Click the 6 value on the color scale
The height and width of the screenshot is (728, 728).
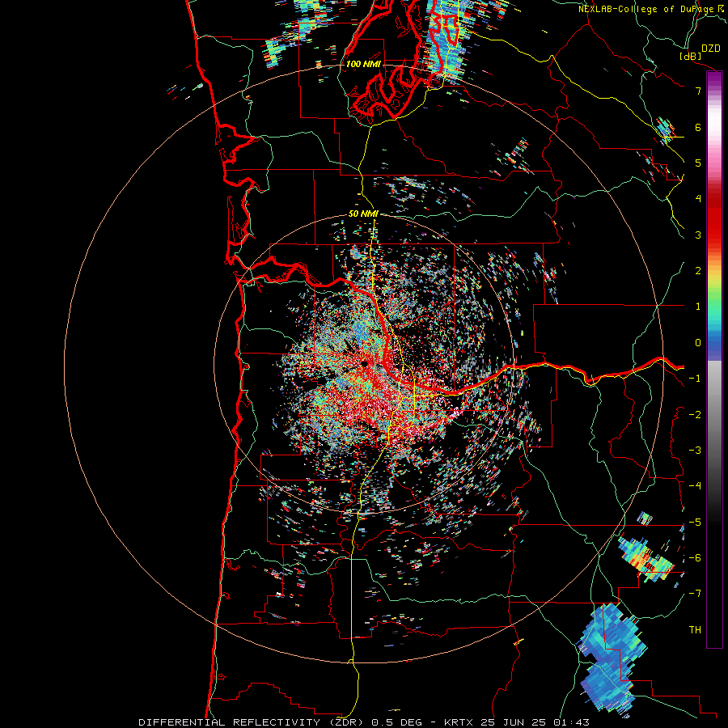point(698,127)
